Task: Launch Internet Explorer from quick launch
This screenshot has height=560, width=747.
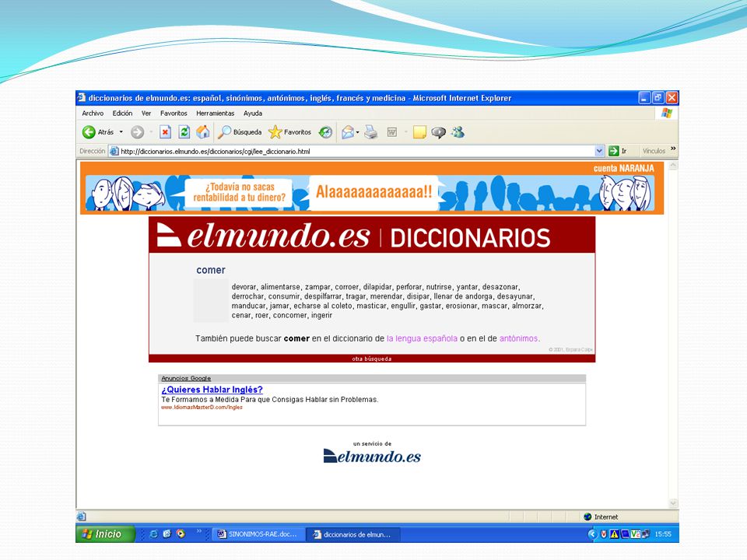Action: pos(153,534)
